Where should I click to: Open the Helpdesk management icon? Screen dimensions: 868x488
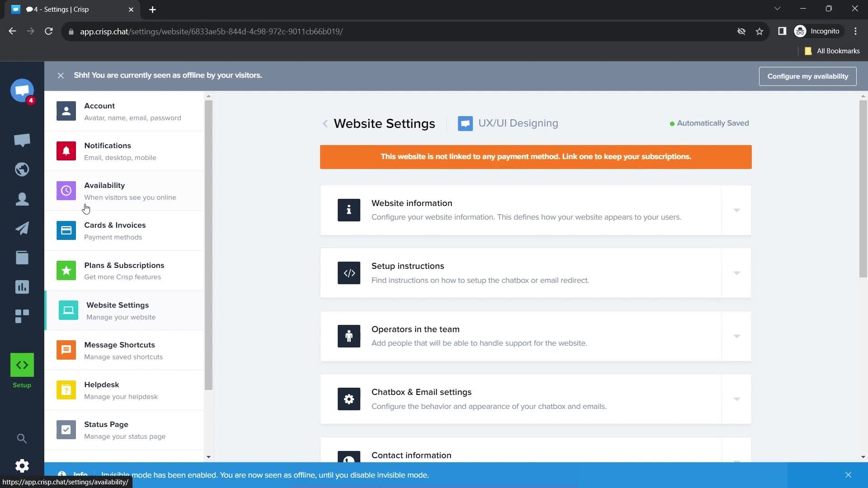click(x=66, y=390)
